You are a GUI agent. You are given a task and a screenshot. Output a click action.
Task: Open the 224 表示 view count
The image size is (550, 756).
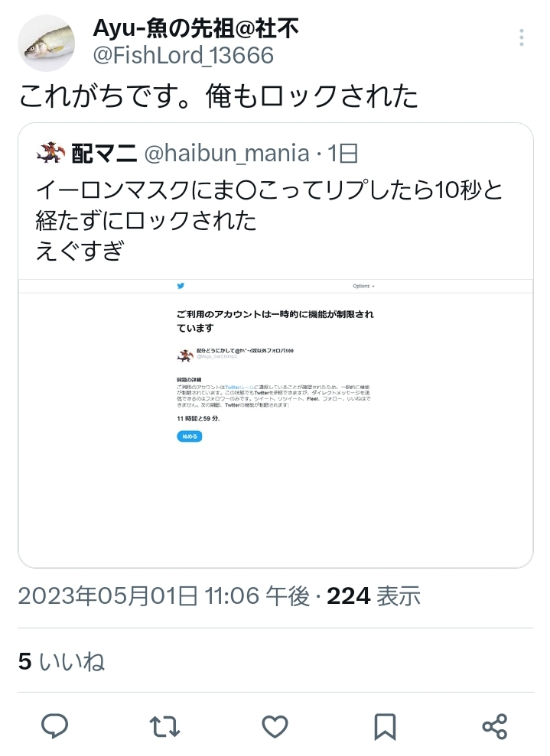point(374,596)
